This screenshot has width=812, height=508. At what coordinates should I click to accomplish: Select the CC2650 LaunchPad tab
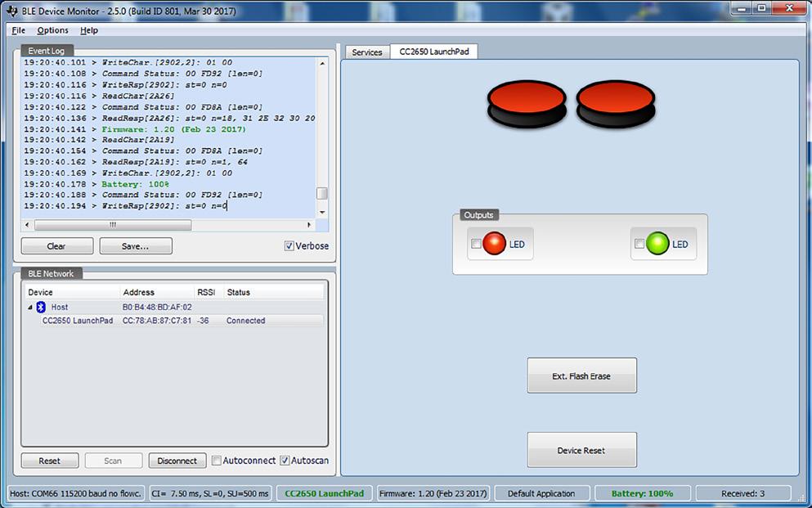click(x=434, y=52)
